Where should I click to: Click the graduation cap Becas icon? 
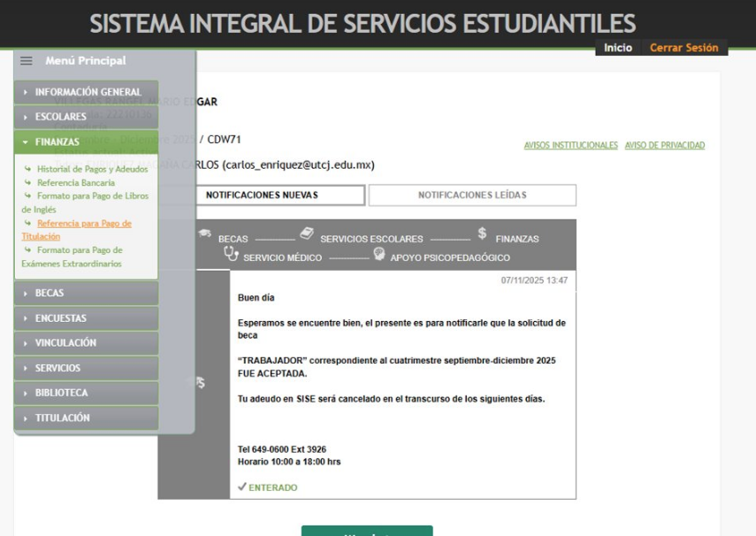point(205,234)
